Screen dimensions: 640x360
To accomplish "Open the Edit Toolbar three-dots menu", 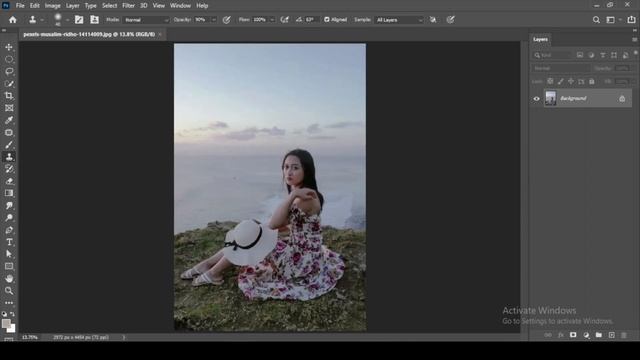I will [9, 303].
